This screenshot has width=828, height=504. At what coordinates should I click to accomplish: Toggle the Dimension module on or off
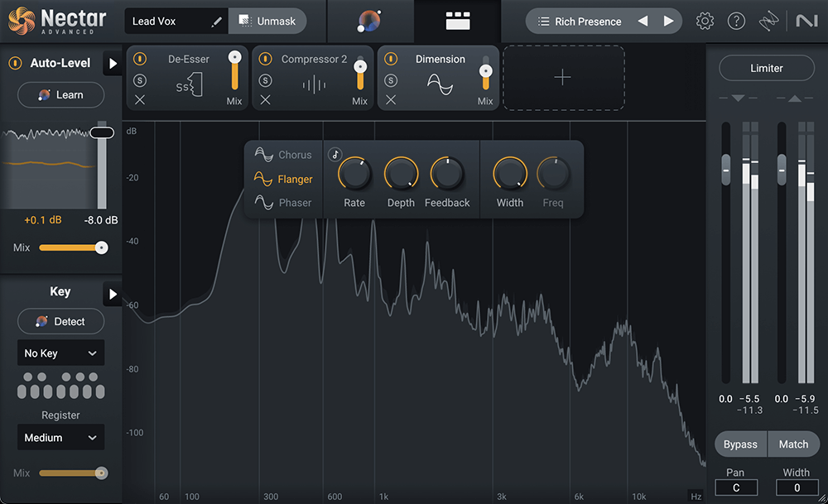pos(388,59)
